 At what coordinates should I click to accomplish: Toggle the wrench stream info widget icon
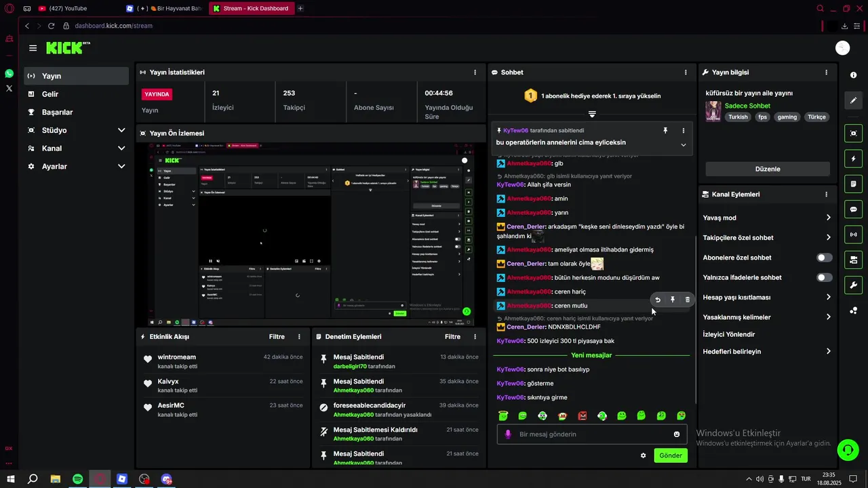point(853,285)
